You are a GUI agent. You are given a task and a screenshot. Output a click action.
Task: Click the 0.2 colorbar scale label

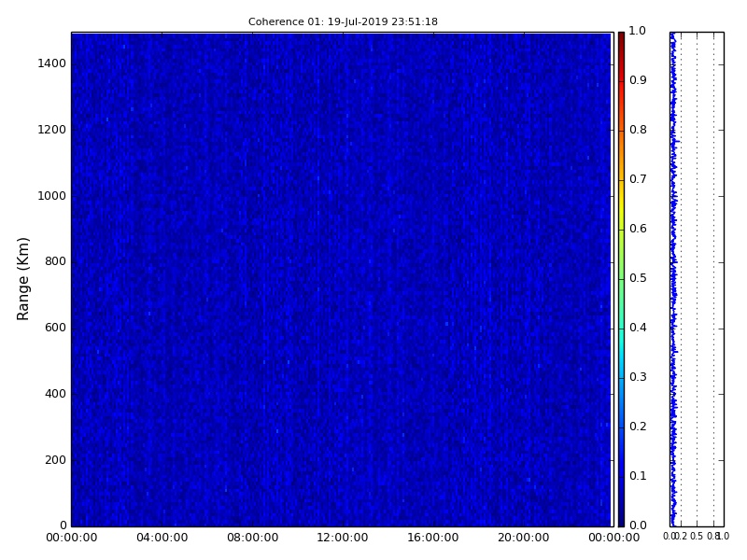638,427
